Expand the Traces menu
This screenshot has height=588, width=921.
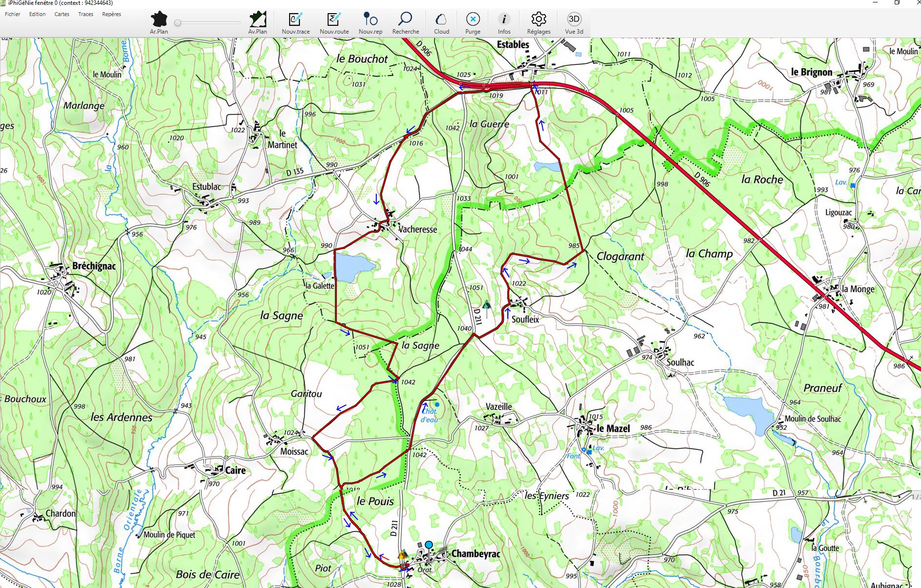[86, 14]
